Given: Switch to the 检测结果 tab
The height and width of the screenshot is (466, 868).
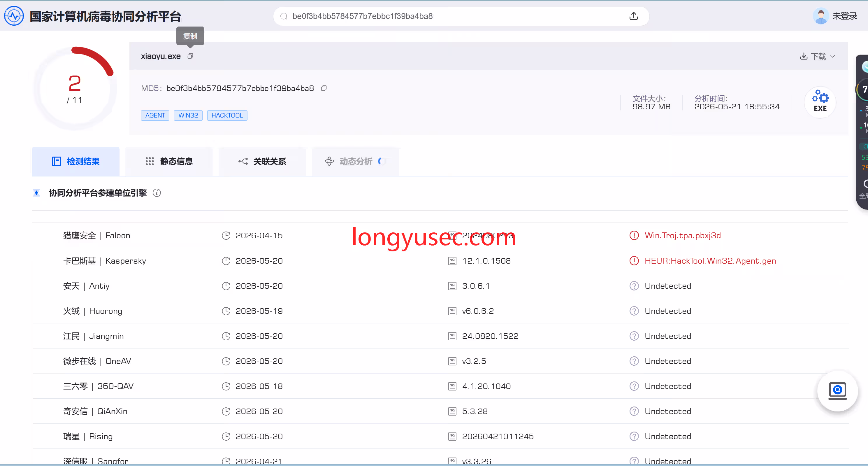Looking at the screenshot, I should [76, 161].
